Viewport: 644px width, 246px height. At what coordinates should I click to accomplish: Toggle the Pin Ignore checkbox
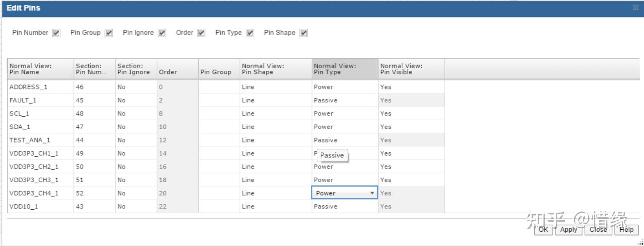point(162,33)
